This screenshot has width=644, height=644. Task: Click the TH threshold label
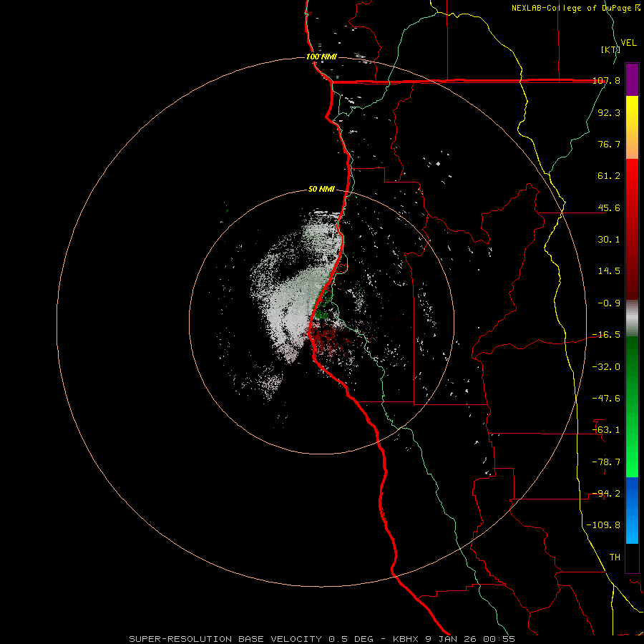[x=615, y=557]
